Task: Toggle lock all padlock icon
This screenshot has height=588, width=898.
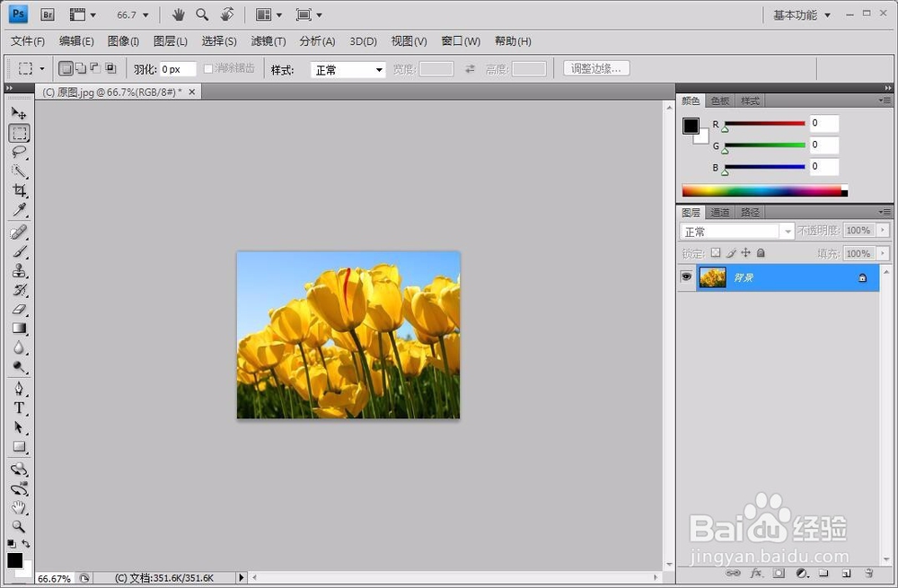Action: 761,252
